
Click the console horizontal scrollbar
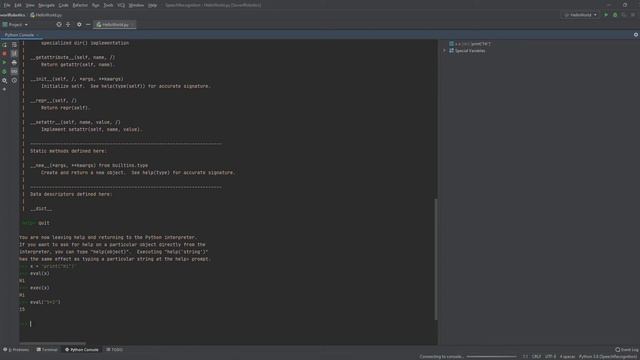53,344
